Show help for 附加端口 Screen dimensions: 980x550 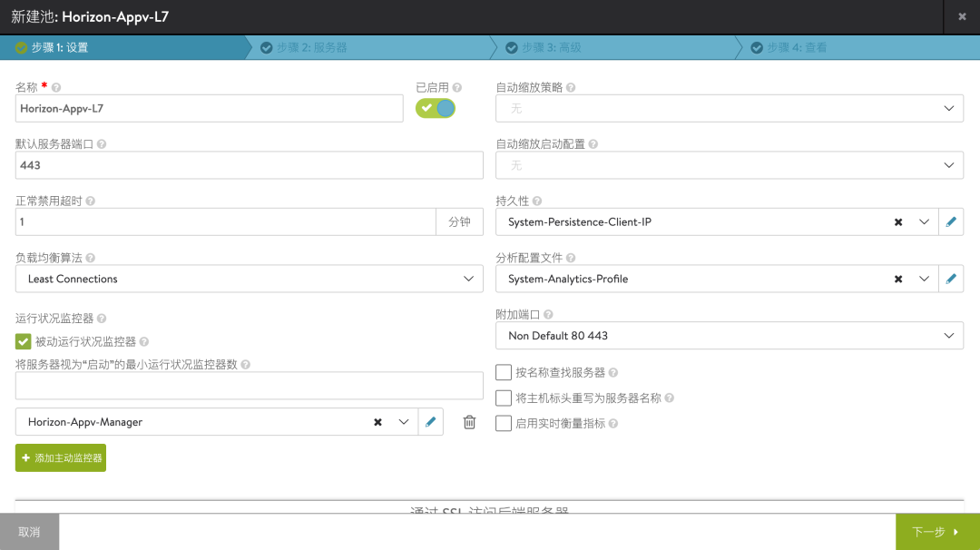(548, 315)
